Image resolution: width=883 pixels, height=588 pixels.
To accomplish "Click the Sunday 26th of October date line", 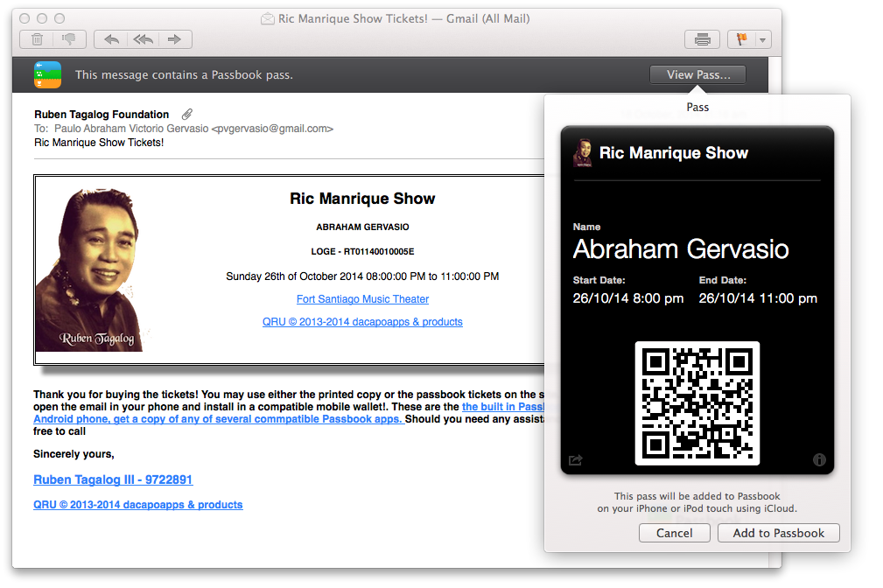I will (362, 276).
